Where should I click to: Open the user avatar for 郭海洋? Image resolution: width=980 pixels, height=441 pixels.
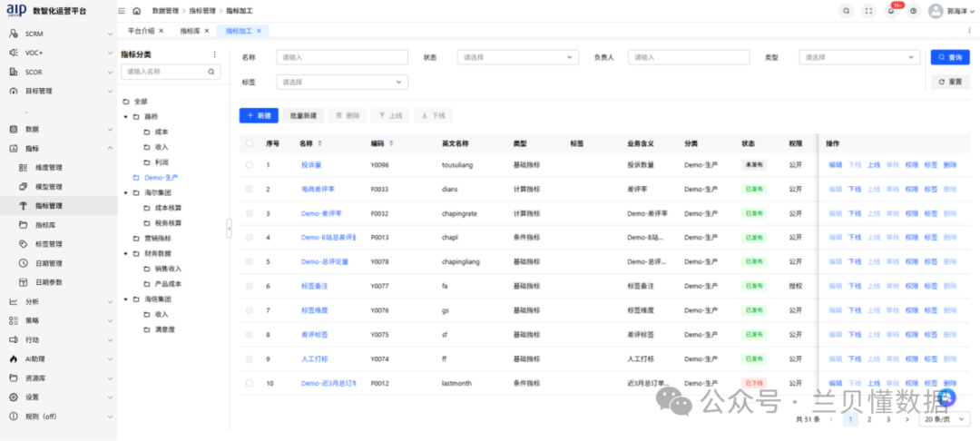(x=935, y=11)
